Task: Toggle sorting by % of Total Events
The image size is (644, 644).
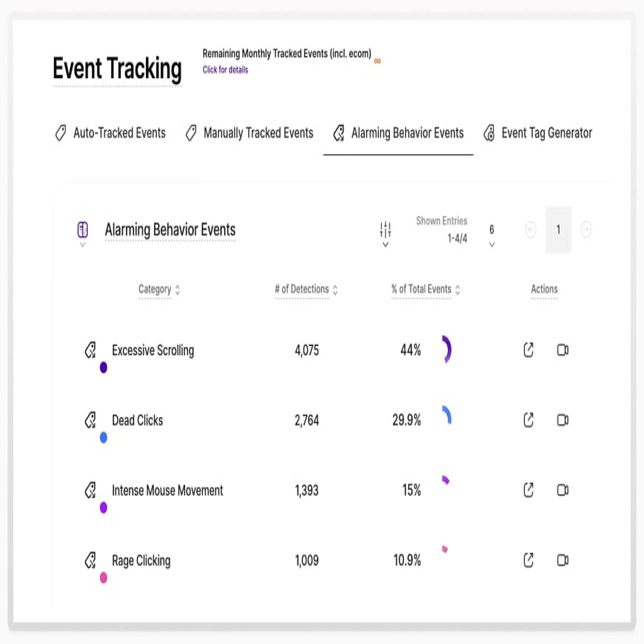Action: pyautogui.click(x=457, y=289)
